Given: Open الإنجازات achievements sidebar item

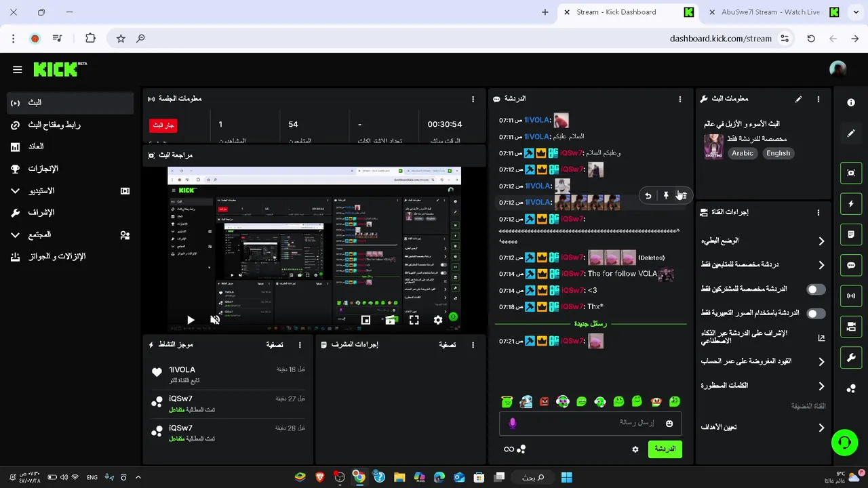Looking at the screenshot, I should 71,169.
